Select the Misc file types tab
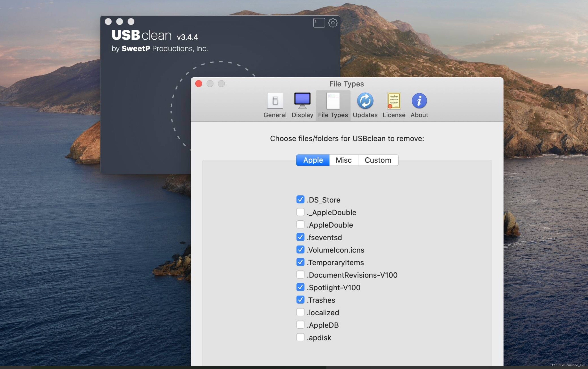The width and height of the screenshot is (588, 369). (x=344, y=160)
